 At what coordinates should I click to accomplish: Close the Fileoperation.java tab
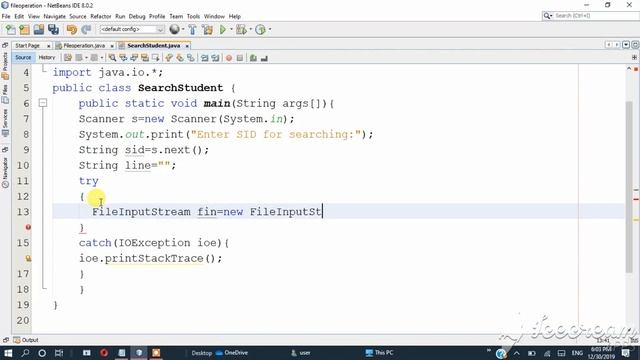pos(112,46)
